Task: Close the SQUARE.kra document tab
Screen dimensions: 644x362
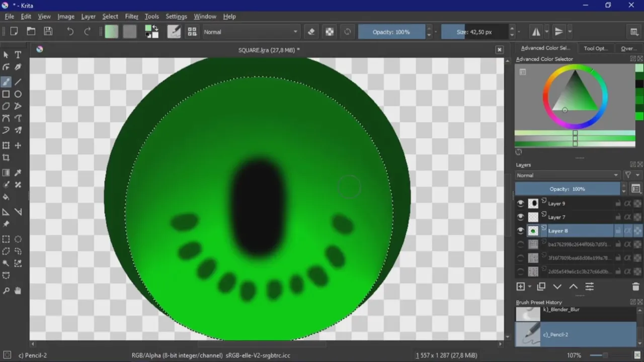Action: point(500,50)
